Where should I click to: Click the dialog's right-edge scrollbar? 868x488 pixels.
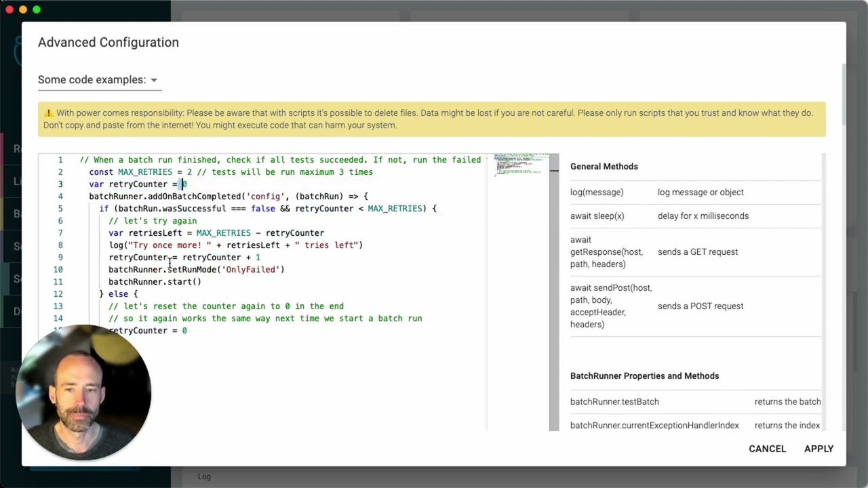844,95
